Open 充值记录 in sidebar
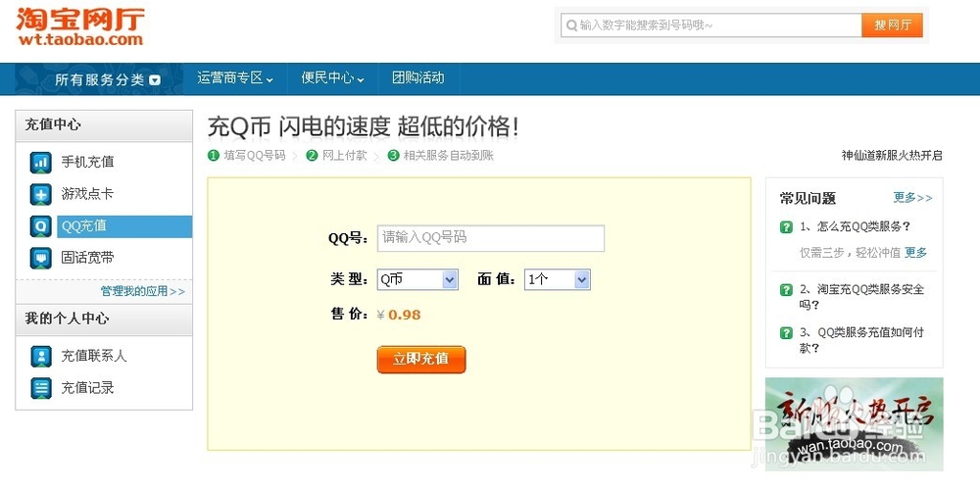 pos(87,388)
